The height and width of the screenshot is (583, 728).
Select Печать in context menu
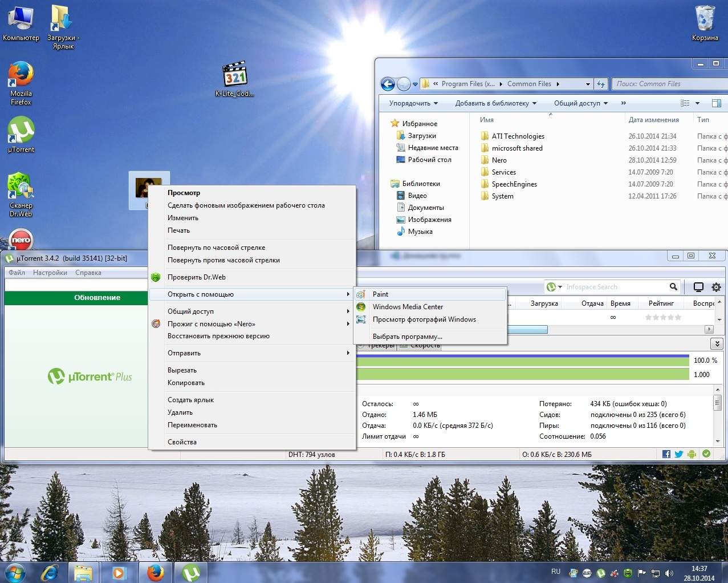[x=252, y=230]
